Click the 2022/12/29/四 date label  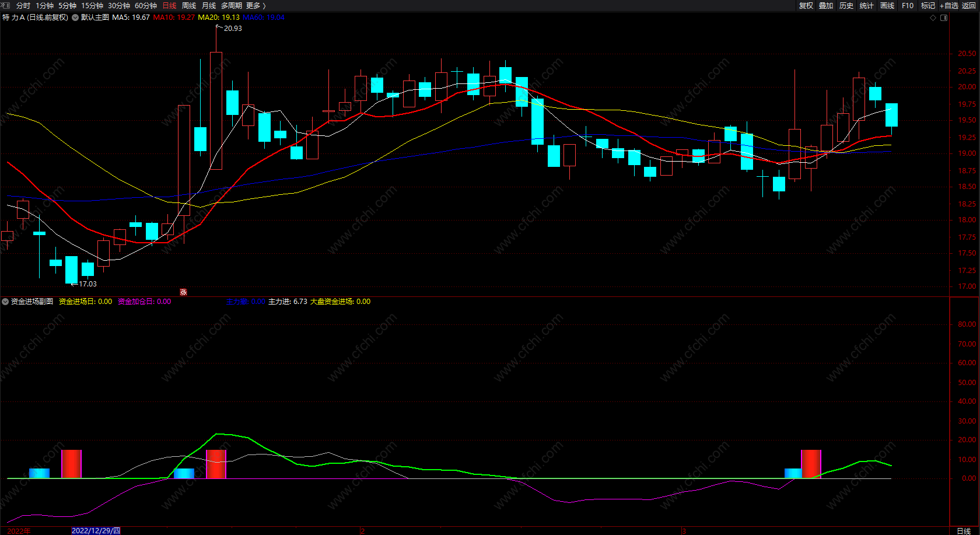96,531
